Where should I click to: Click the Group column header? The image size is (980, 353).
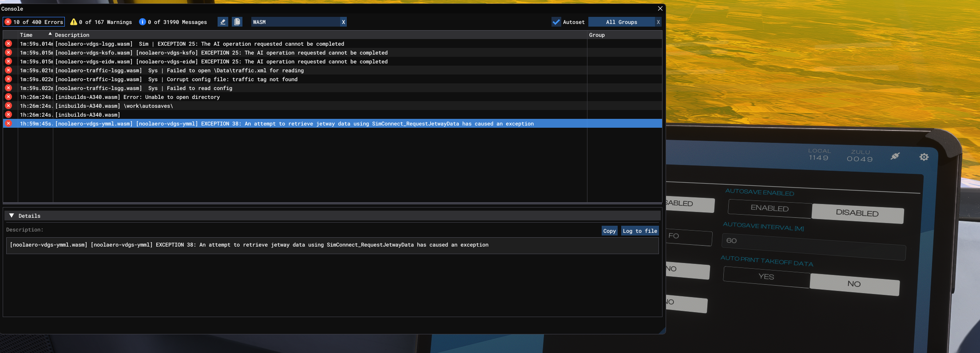tap(597, 35)
